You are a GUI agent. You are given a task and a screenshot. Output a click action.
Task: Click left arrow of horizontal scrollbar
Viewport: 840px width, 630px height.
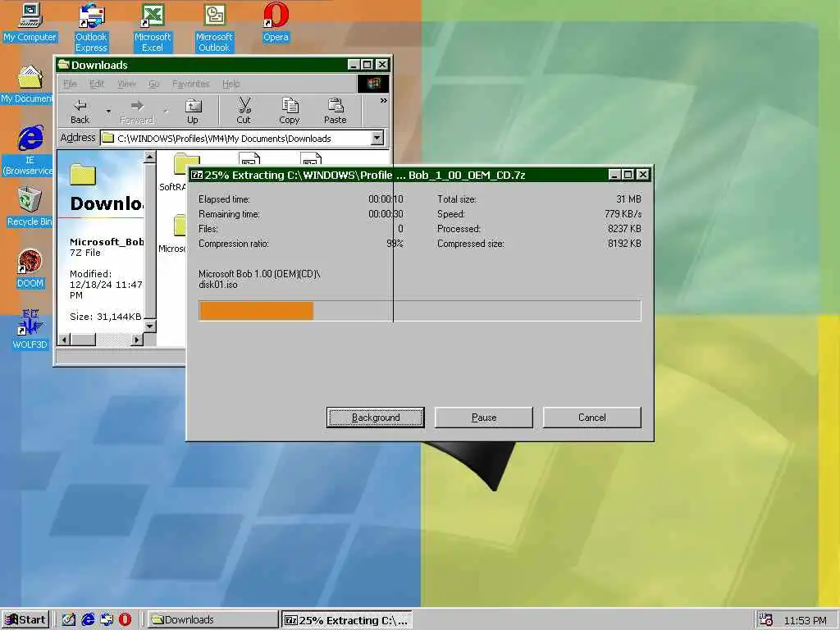[64, 339]
